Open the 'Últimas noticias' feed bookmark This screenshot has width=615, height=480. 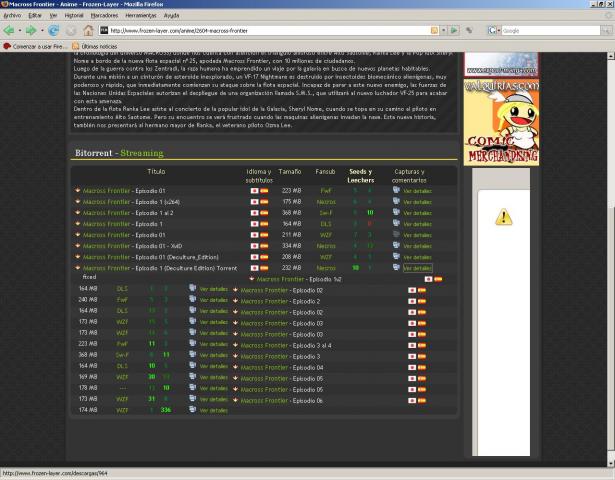click(x=95, y=46)
